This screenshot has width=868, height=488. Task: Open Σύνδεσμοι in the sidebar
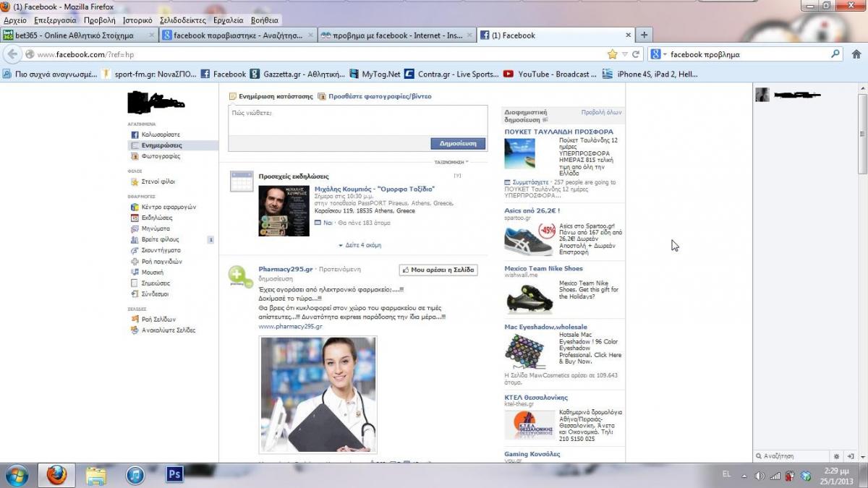[x=155, y=294]
